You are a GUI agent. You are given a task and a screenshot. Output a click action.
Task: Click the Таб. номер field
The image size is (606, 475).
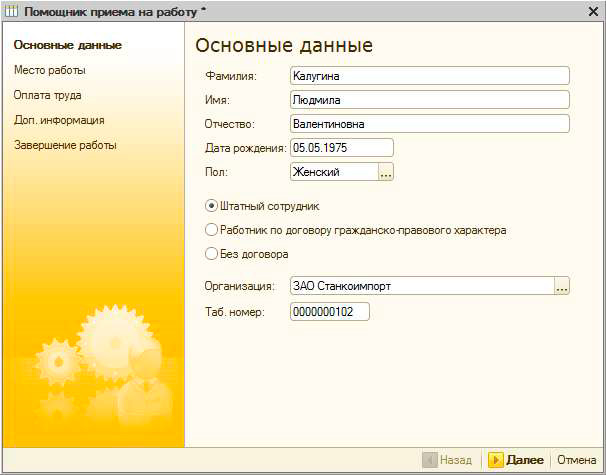coord(329,312)
